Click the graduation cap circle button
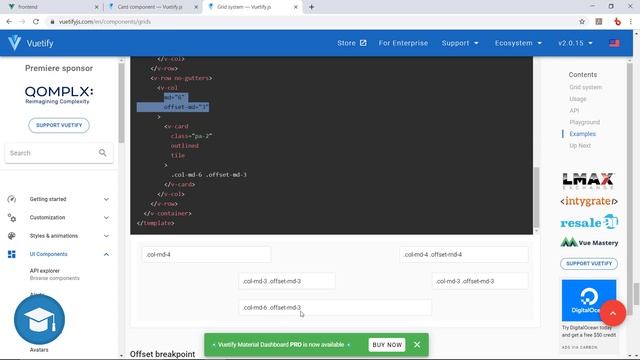Image resolution: width=640 pixels, height=360 pixels. pyautogui.click(x=39, y=320)
